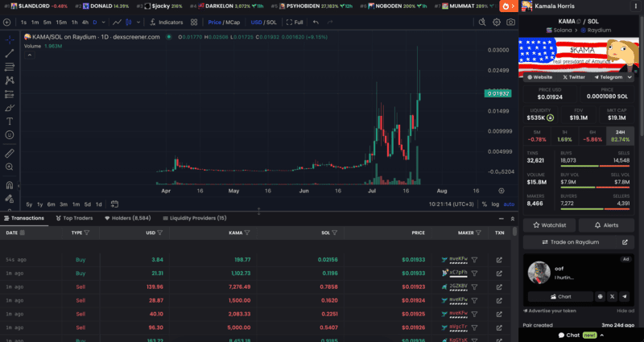Toggle log scale on chart
This screenshot has width=644, height=342.
pos(495,204)
